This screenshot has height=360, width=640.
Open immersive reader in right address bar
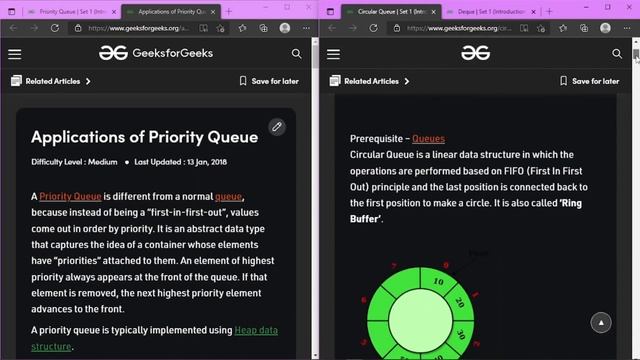(524, 28)
